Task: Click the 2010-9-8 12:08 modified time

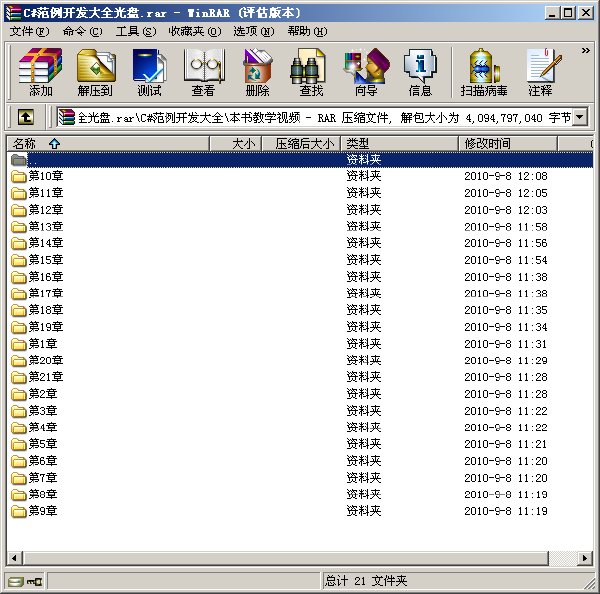Action: point(506,176)
